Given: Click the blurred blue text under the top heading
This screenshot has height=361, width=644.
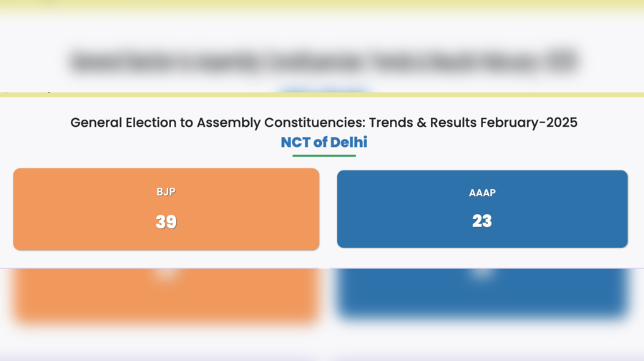Looking at the screenshot, I should (323, 90).
